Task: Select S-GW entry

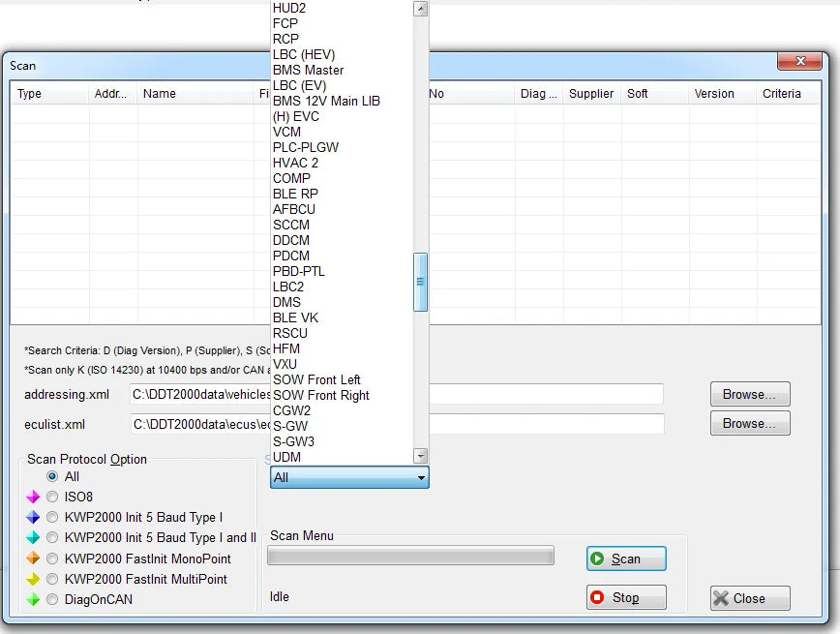Action: coord(342,427)
